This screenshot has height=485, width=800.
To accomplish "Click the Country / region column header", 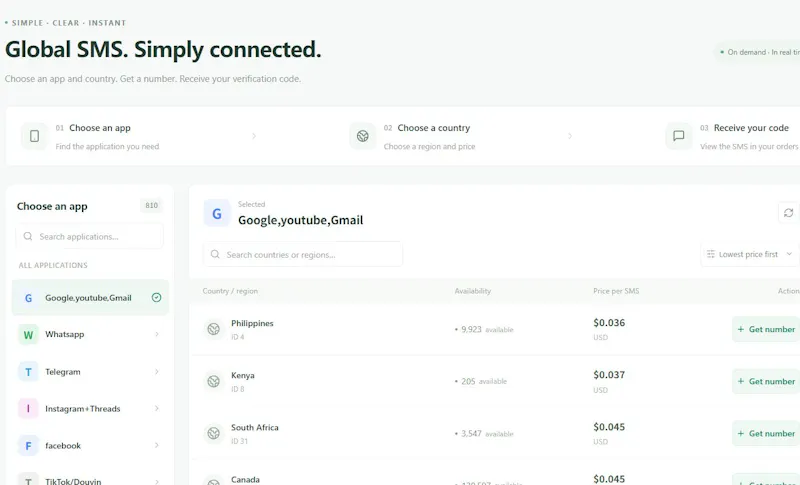I will (230, 291).
